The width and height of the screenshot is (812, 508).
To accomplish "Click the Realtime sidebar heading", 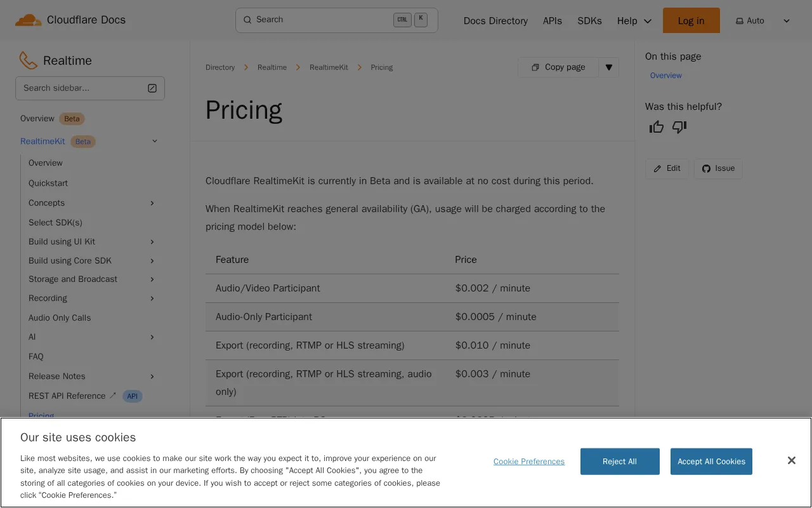I will pos(67,61).
